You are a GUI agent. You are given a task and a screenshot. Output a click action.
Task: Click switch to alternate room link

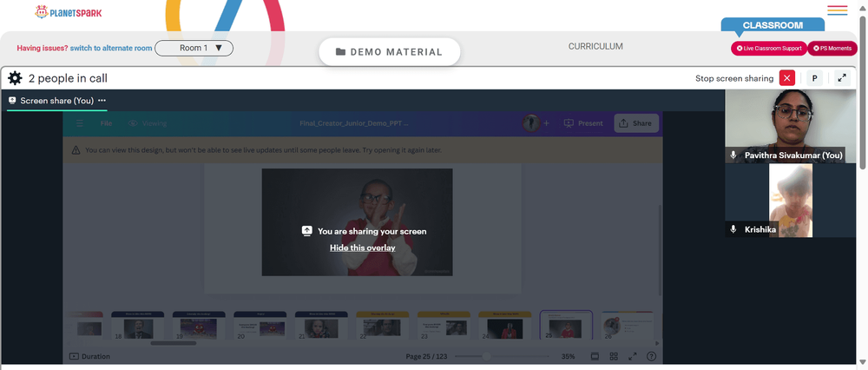tap(111, 48)
